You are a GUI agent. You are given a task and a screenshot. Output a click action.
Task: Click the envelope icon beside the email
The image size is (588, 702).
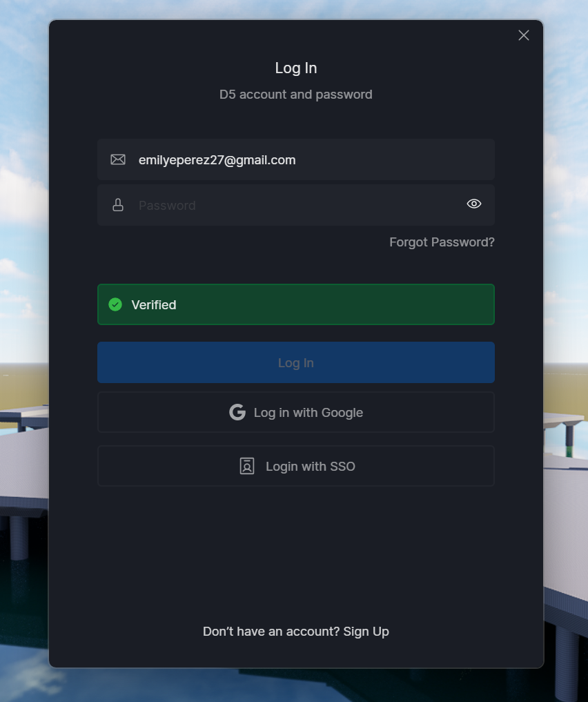coord(118,159)
